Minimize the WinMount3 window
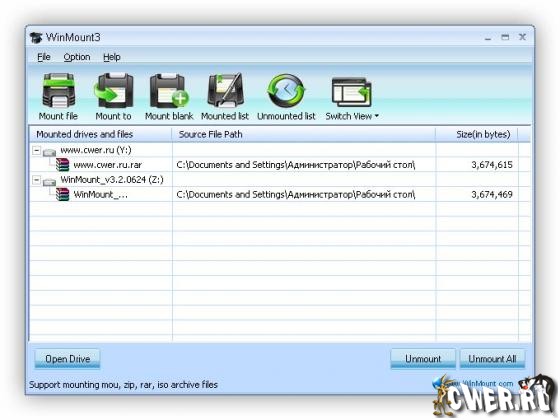The height and width of the screenshot is (420, 560). [488, 38]
